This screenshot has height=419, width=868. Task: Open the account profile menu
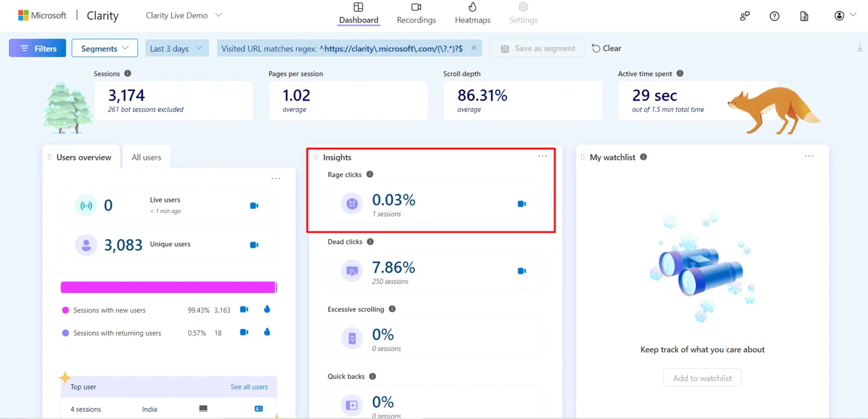(x=844, y=16)
